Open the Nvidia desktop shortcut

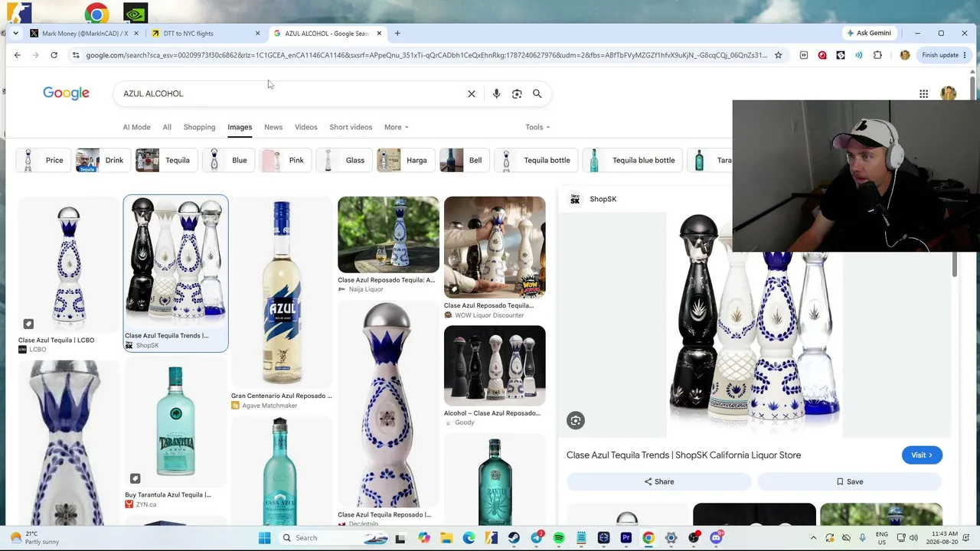[136, 13]
